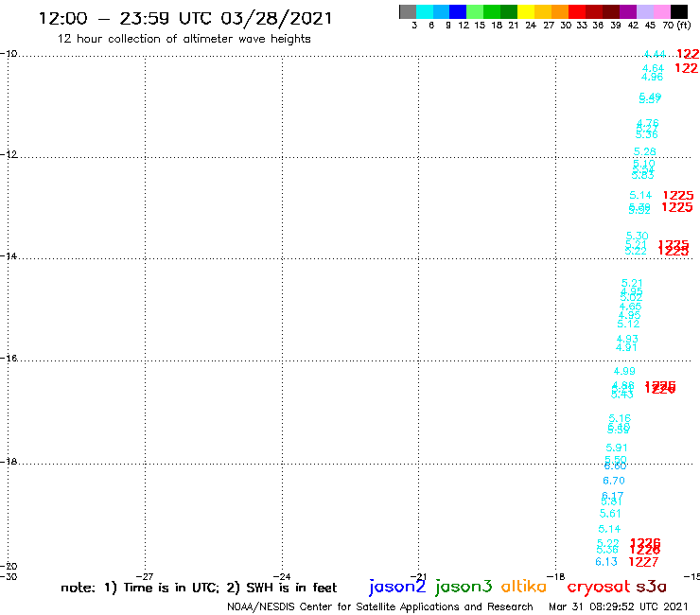Click the wave height value '5.28'

pyautogui.click(x=644, y=151)
